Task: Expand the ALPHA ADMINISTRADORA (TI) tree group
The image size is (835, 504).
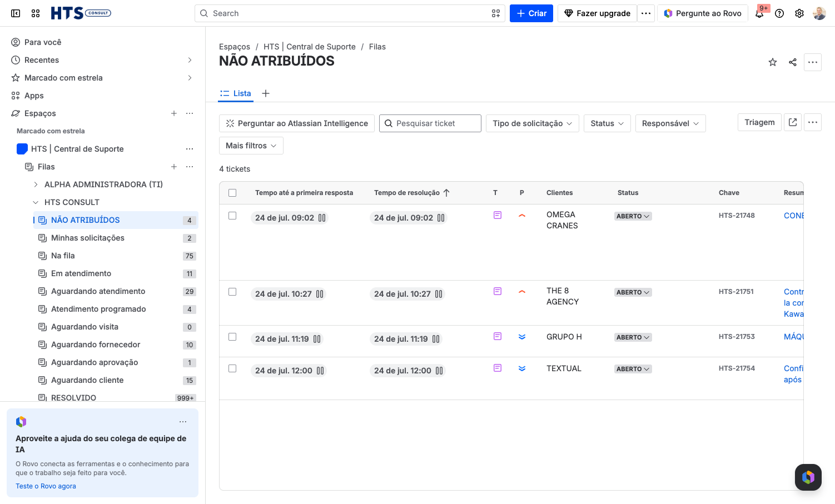Action: [x=36, y=184]
